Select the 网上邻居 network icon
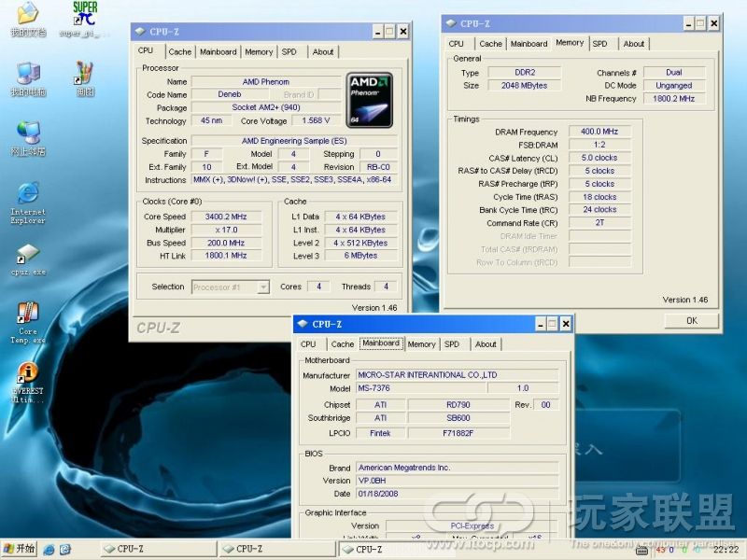Viewport: 747px width, 560px height. click(28, 138)
